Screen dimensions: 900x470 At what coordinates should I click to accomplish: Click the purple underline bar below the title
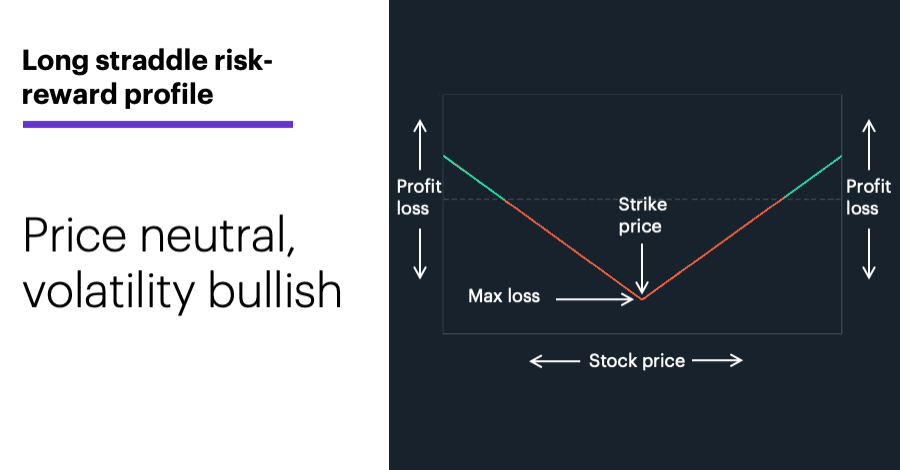pos(158,124)
